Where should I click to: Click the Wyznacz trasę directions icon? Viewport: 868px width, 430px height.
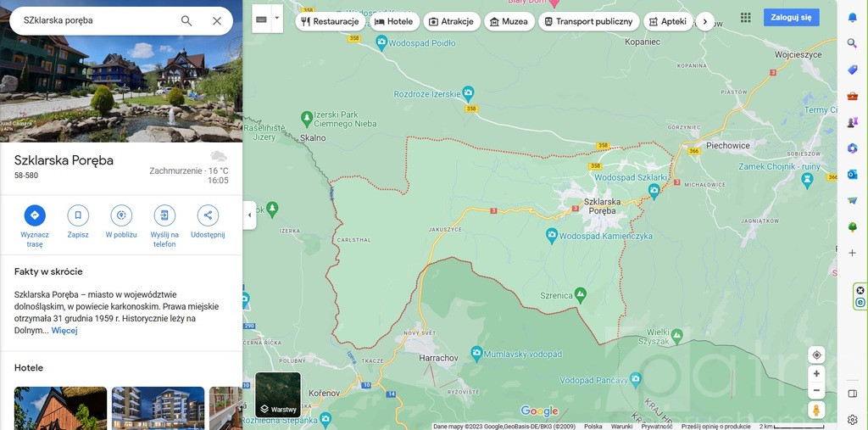(35, 215)
